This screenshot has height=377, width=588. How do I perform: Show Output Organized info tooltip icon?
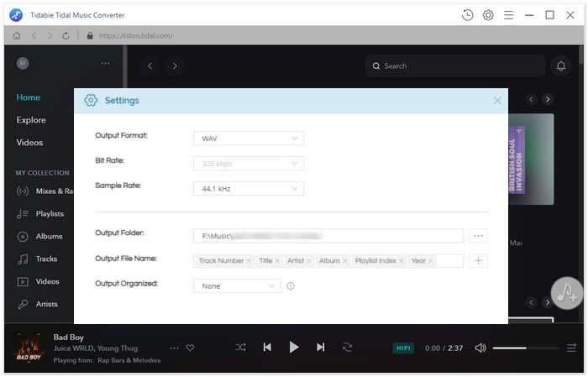pyautogui.click(x=291, y=286)
